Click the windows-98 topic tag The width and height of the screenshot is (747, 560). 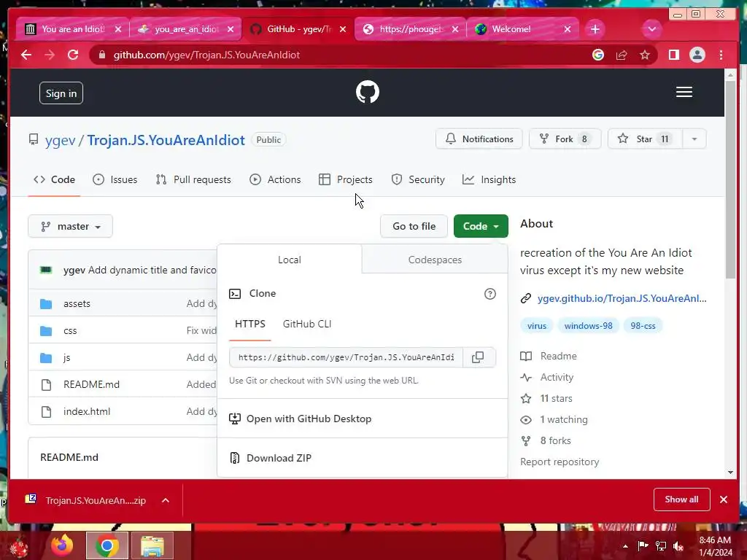pos(589,326)
